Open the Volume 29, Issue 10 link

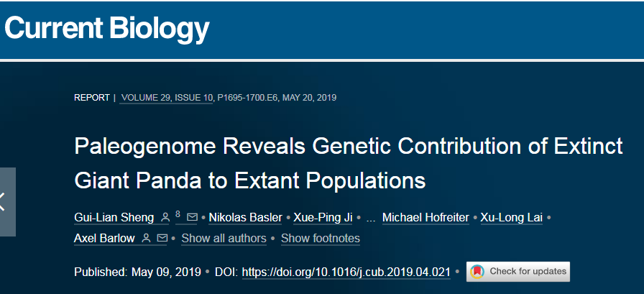pos(166,98)
